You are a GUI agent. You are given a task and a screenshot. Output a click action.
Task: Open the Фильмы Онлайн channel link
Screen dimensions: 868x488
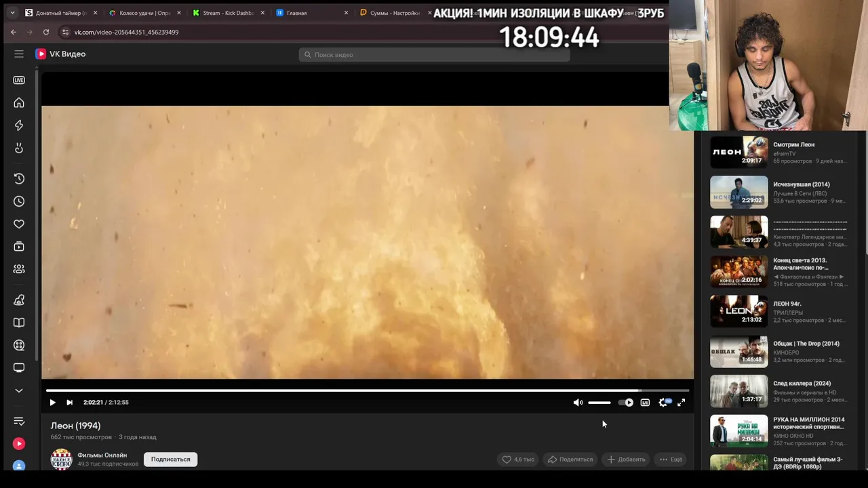(102, 455)
